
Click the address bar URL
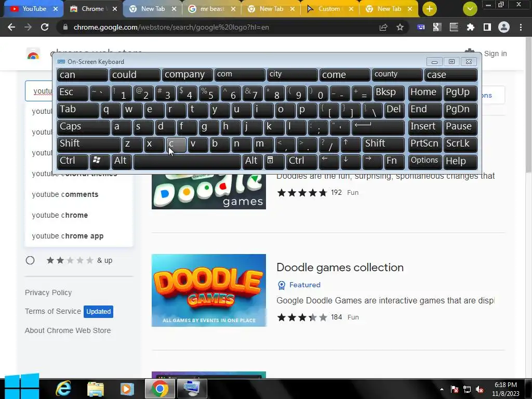tap(171, 27)
